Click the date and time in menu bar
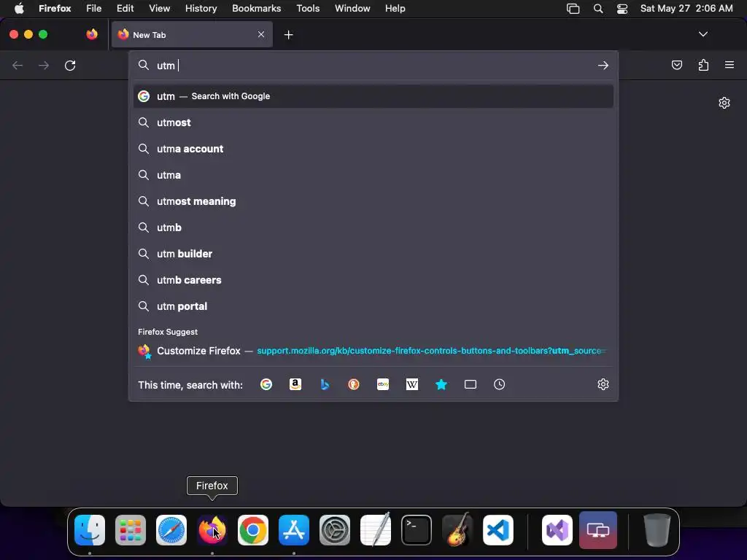747x560 pixels. point(686,8)
